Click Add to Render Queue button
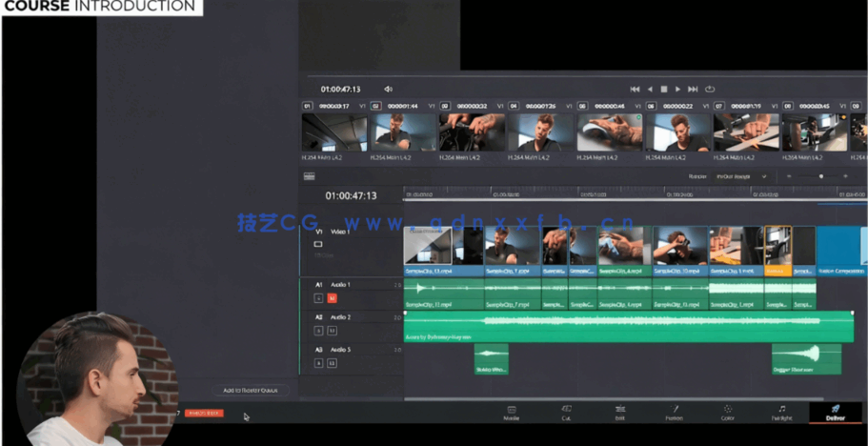 251,390
